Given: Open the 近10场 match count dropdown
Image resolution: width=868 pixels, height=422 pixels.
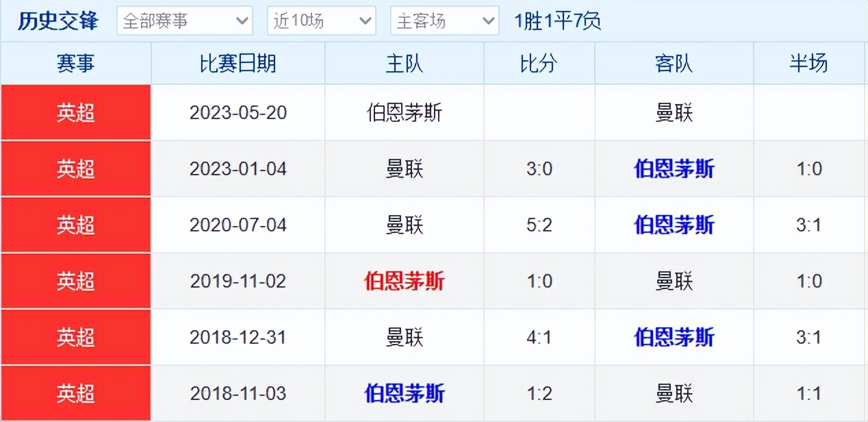Looking at the screenshot, I should coord(321,21).
